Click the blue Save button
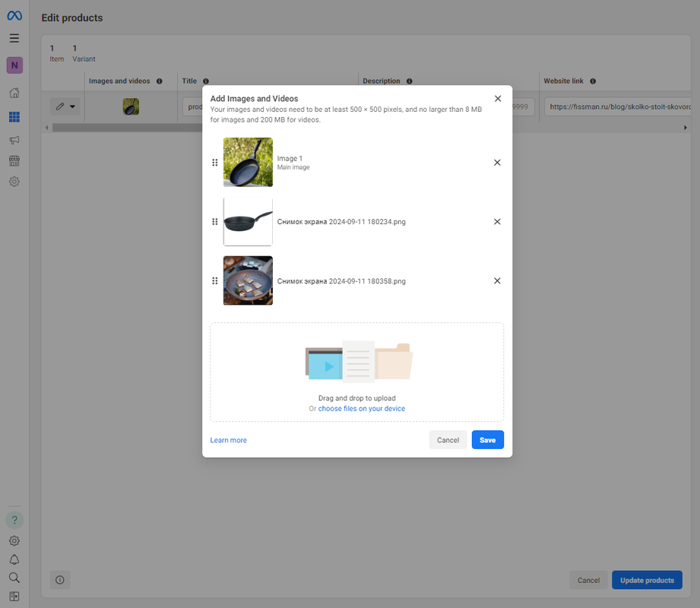Viewport: 700px width, 608px height. point(487,440)
